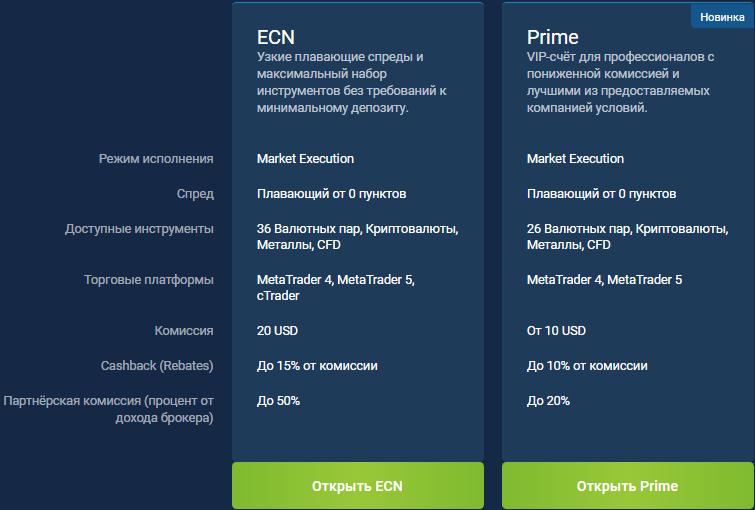Click ECN's "До 50%" partner commission value

(x=278, y=401)
